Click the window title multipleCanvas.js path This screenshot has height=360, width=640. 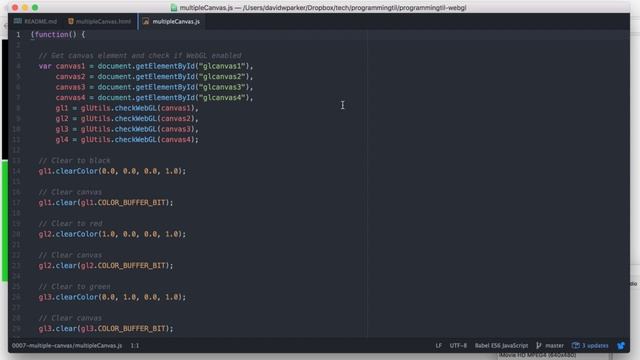(x=322, y=8)
